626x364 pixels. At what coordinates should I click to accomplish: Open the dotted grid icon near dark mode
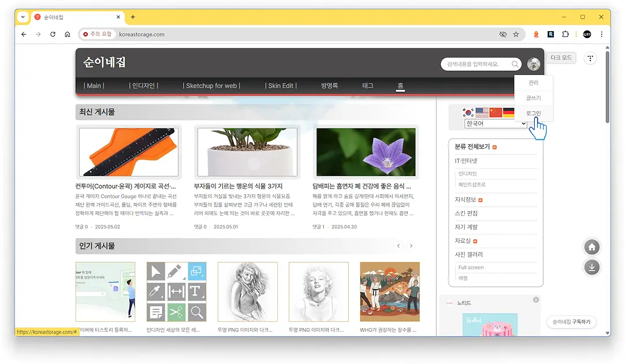point(590,58)
